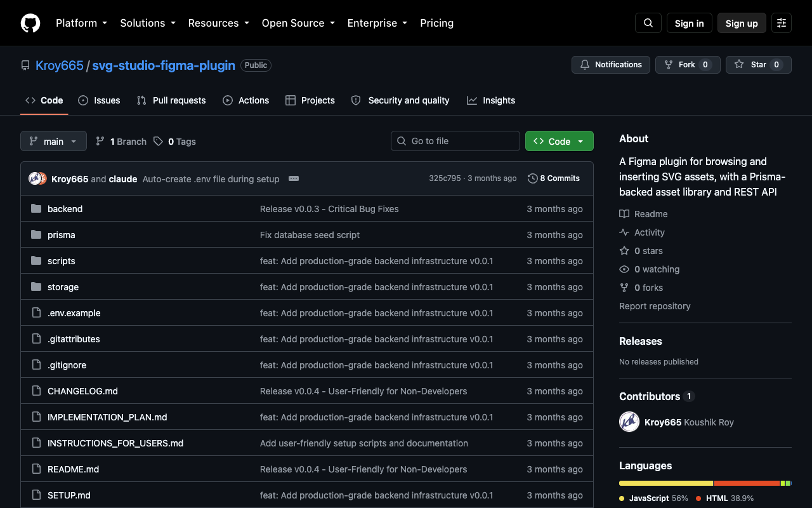The height and width of the screenshot is (508, 812).
Task: Click the red HTML language bar segment
Action: pos(747,483)
